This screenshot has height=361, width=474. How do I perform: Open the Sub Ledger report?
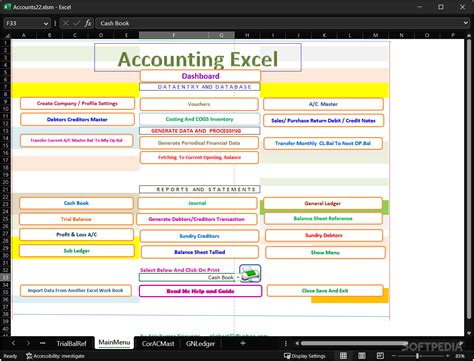click(77, 251)
